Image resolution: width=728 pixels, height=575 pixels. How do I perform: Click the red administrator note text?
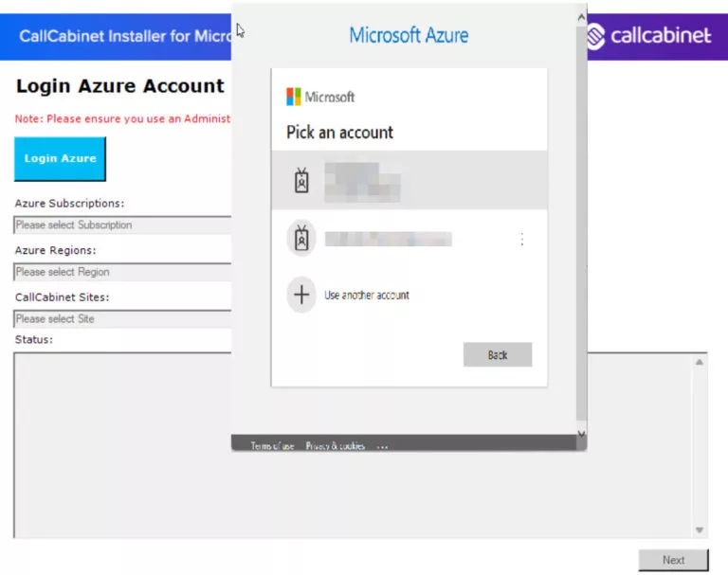pos(122,118)
